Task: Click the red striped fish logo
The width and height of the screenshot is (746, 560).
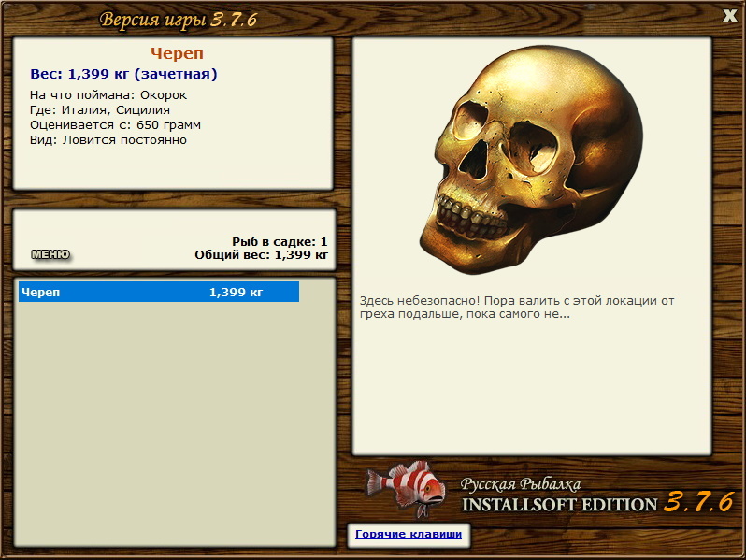Action: coord(406,489)
